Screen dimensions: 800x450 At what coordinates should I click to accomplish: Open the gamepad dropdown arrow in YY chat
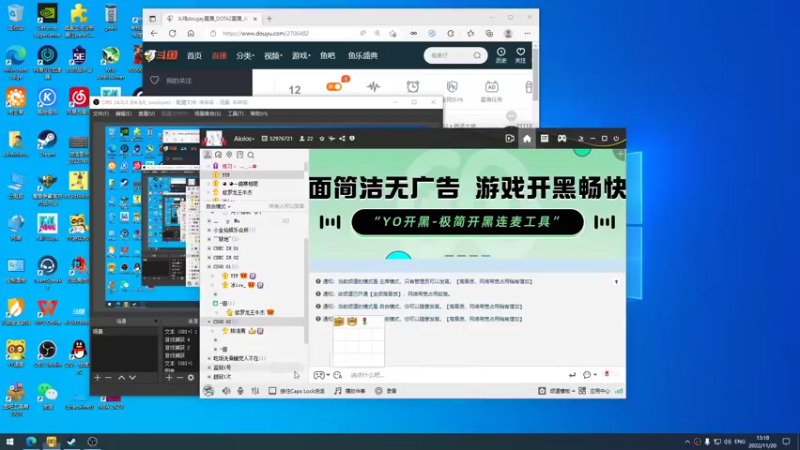pos(328,375)
